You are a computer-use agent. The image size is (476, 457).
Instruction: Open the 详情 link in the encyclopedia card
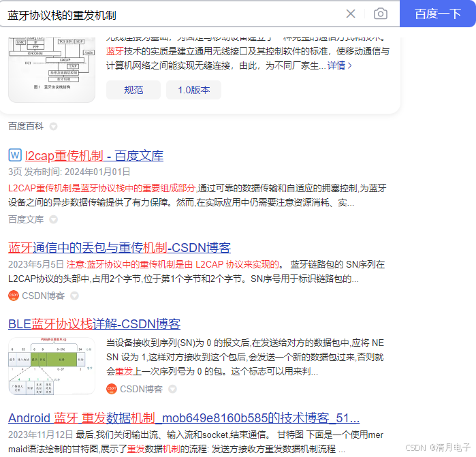pos(339,65)
